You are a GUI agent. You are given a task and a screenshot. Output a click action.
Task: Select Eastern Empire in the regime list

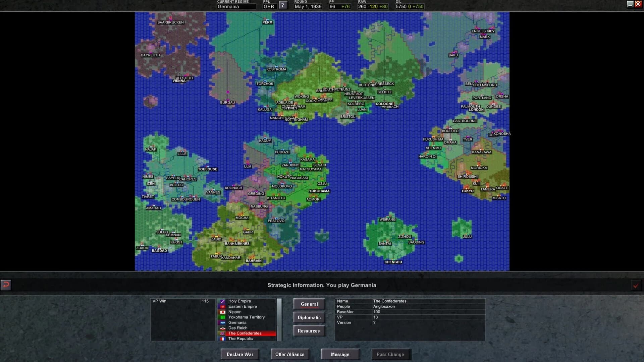242,306
